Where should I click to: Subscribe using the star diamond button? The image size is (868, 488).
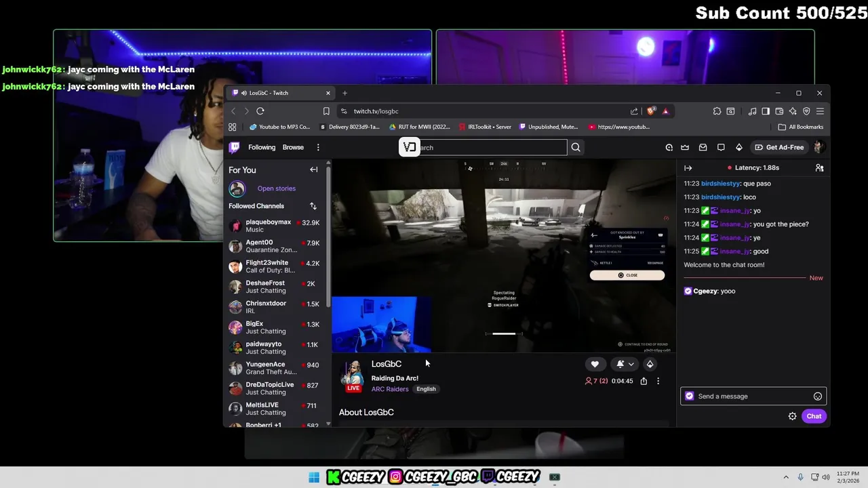pyautogui.click(x=650, y=364)
